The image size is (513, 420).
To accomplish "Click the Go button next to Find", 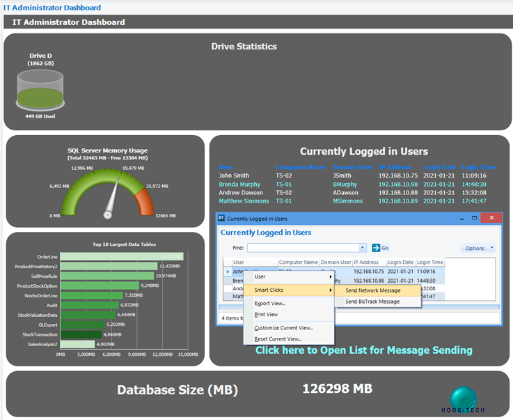I will click(381, 248).
